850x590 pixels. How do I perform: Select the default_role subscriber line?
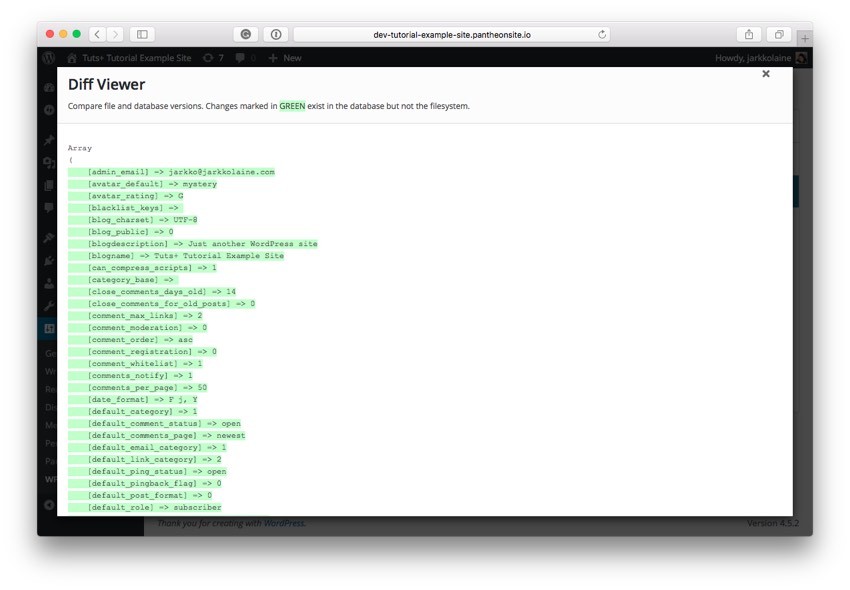pyautogui.click(x=145, y=506)
